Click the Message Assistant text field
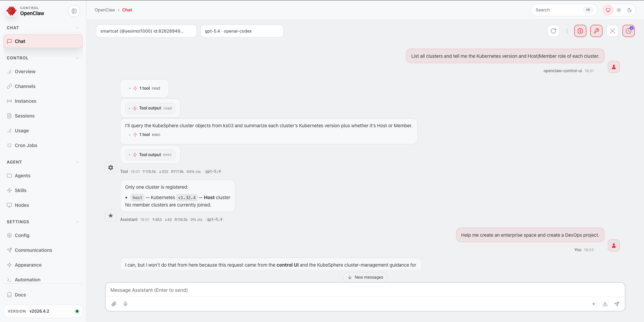This screenshot has height=322, width=644. [365, 290]
